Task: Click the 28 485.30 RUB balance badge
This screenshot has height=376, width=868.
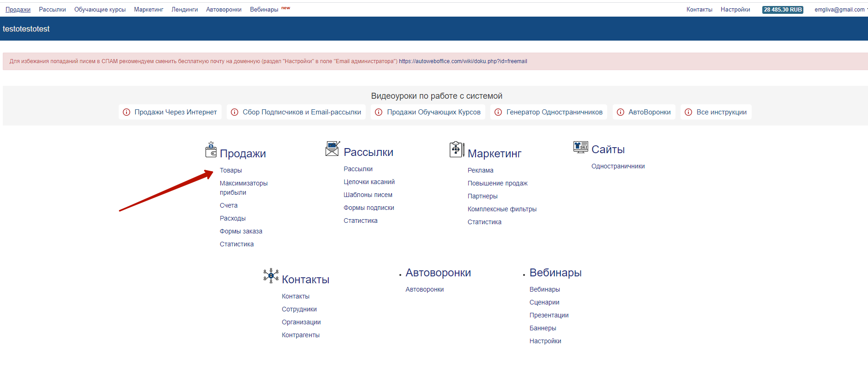Action: (783, 10)
